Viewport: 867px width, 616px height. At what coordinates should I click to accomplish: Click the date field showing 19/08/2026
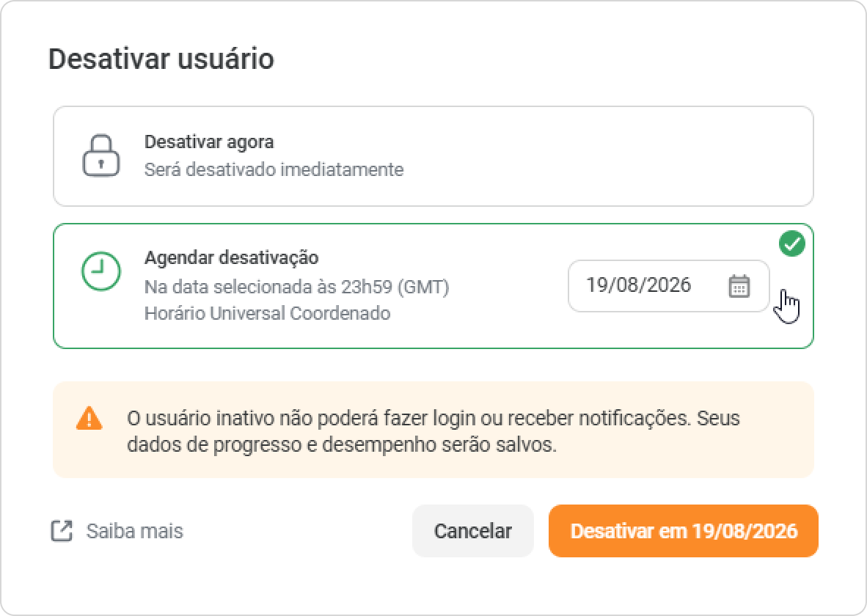click(668, 286)
